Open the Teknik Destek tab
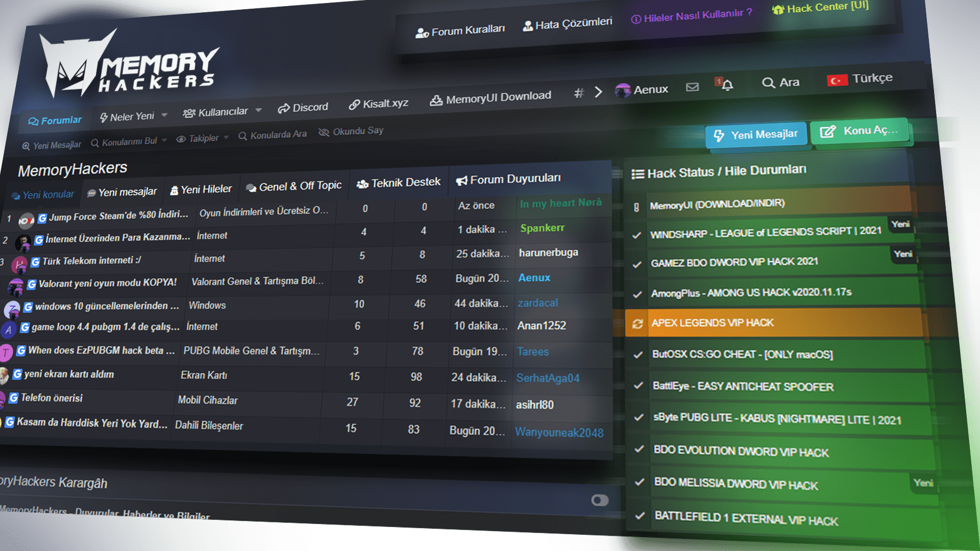Viewport: 980px width, 551px height. [399, 183]
